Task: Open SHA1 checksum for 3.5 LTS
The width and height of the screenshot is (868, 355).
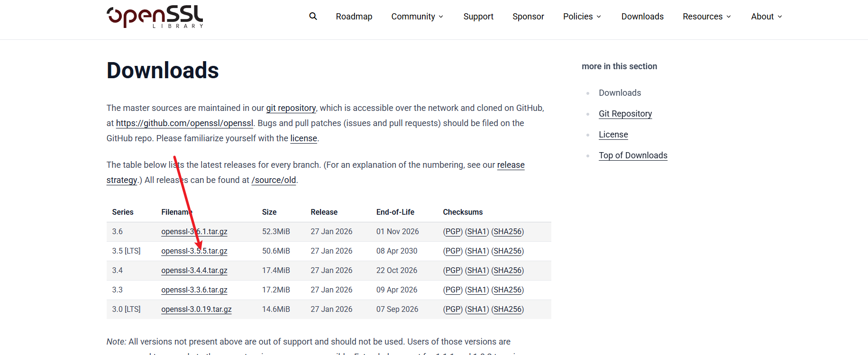Action: (477, 251)
